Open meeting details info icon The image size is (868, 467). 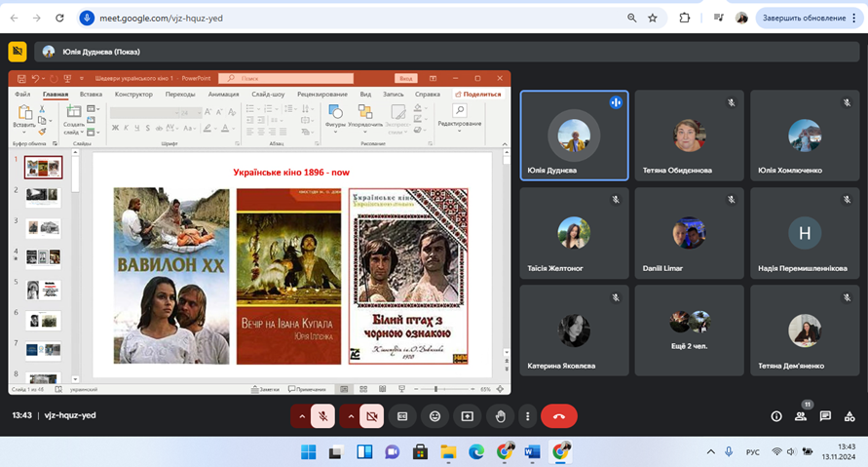(776, 416)
